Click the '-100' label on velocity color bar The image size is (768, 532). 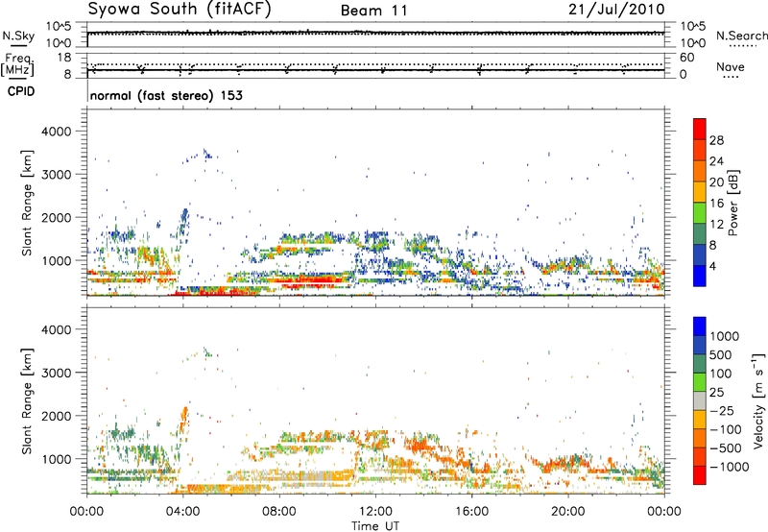pyautogui.click(x=726, y=429)
